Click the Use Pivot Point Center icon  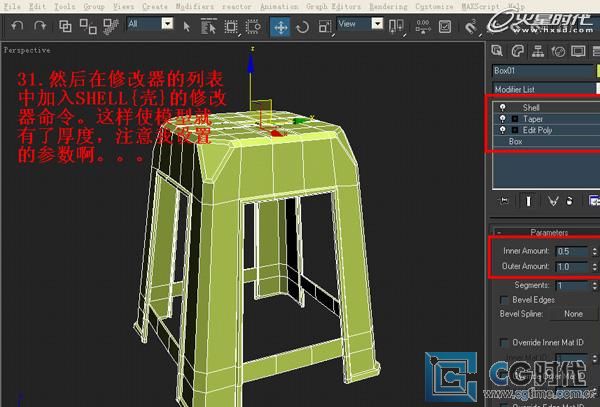point(396,26)
